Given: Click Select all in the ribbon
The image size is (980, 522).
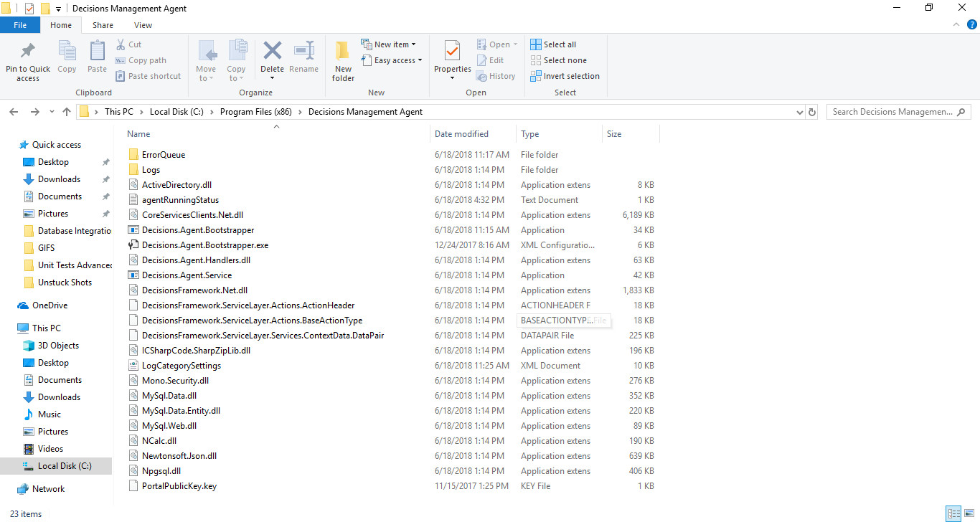Looking at the screenshot, I should 553,44.
